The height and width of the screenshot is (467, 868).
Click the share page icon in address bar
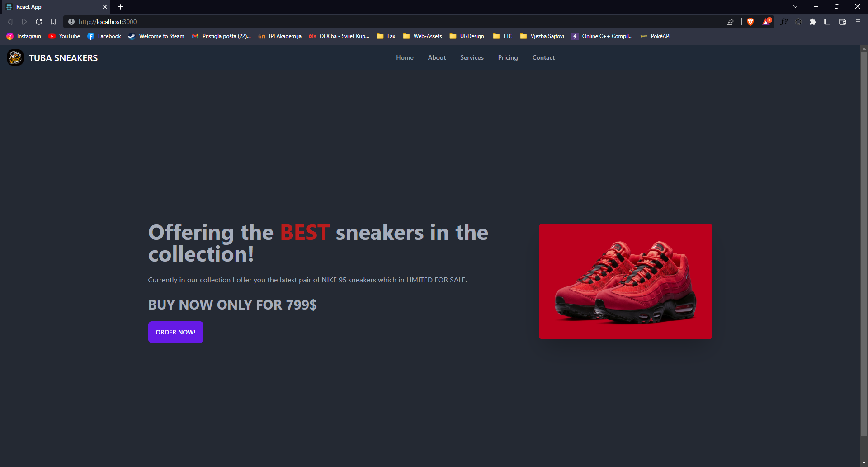tap(730, 22)
